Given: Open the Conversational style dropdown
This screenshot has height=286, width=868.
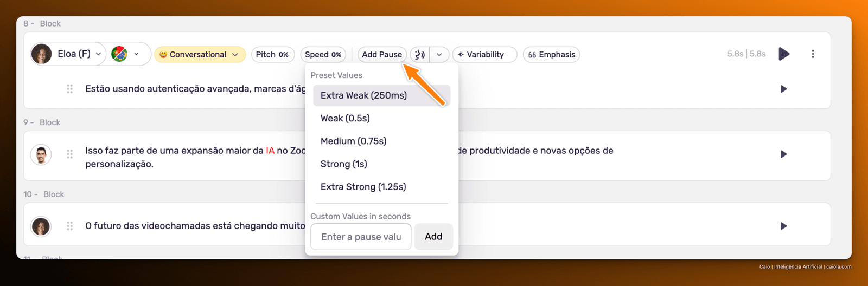Looking at the screenshot, I should [x=200, y=54].
